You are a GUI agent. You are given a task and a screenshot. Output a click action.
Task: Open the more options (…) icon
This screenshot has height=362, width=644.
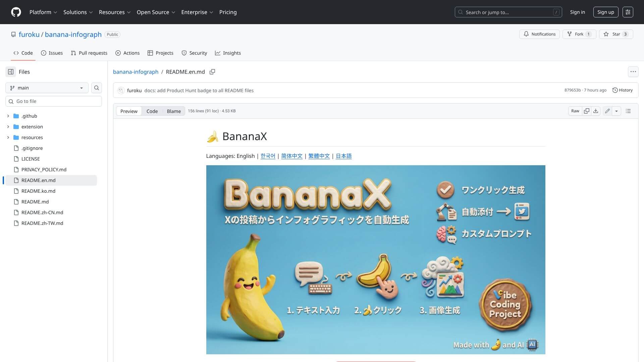click(633, 71)
